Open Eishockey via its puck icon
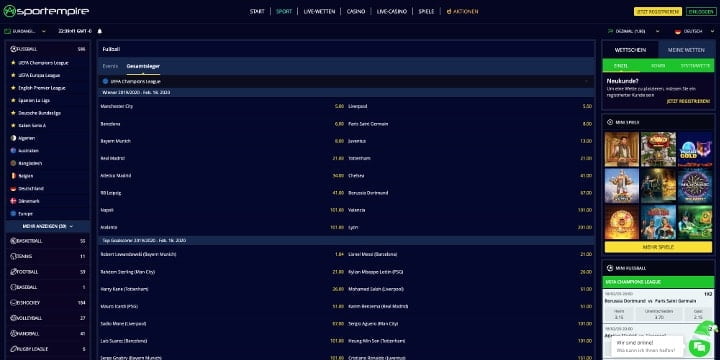The width and height of the screenshot is (720, 360). coord(14,303)
